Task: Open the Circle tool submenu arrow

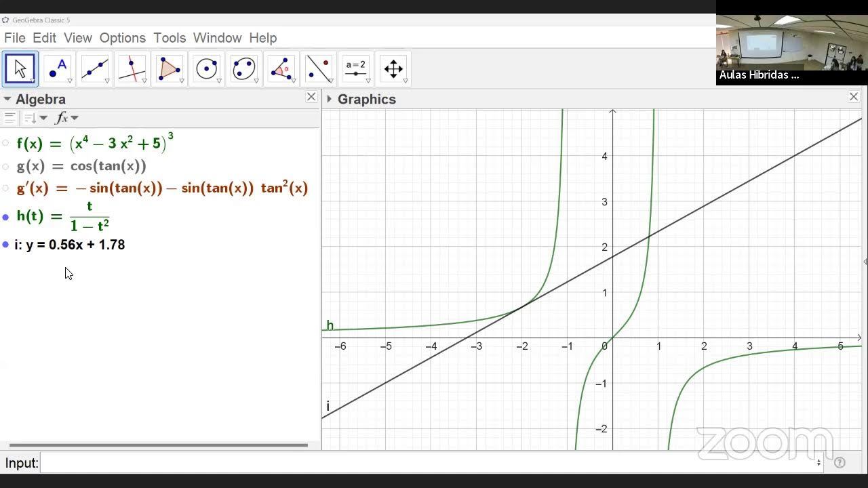Action: pos(219,81)
